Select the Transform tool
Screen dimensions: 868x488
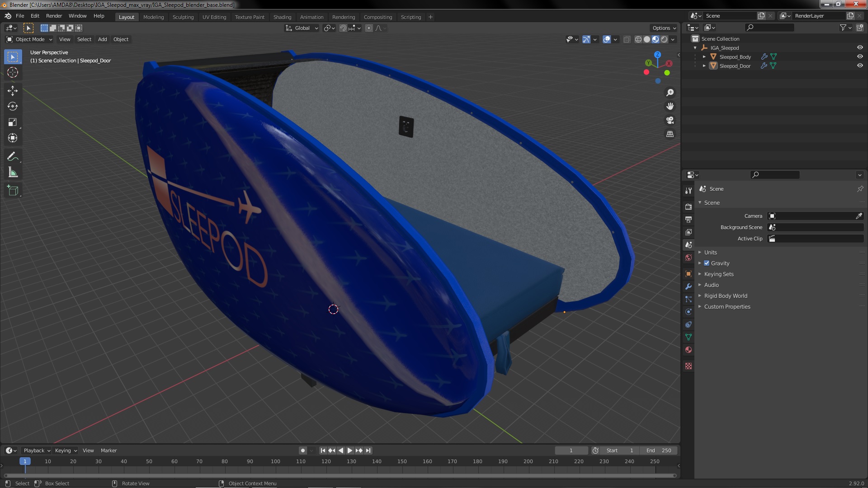pos(13,138)
